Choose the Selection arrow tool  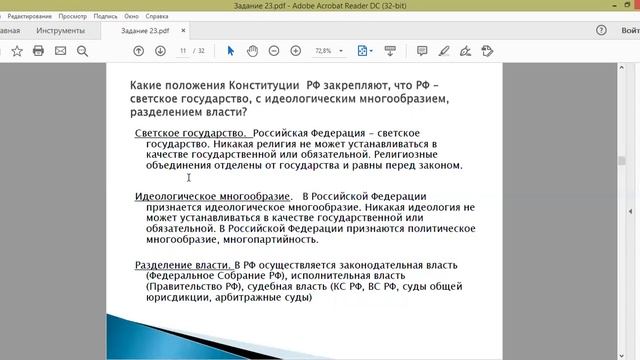coord(231,51)
